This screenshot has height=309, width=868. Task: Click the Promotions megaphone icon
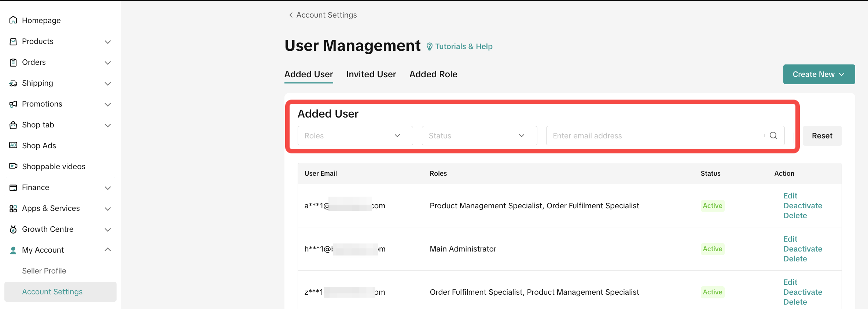point(13,104)
